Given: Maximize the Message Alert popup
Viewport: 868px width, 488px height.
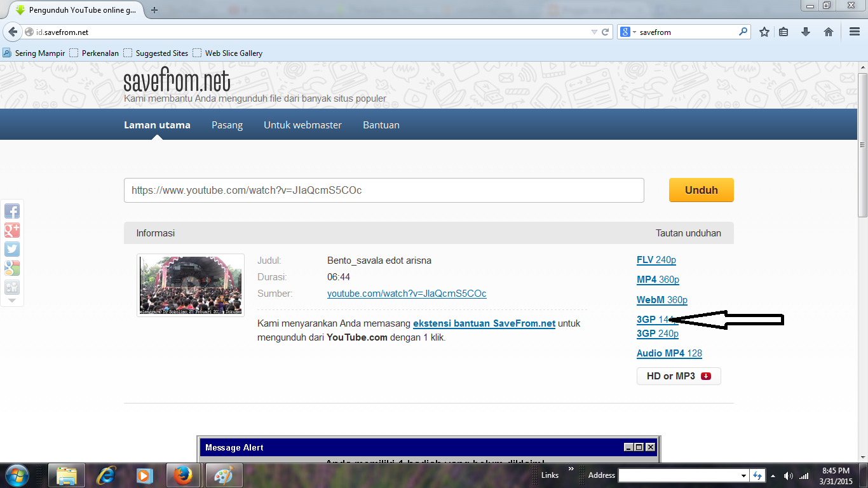Looking at the screenshot, I should [x=639, y=447].
